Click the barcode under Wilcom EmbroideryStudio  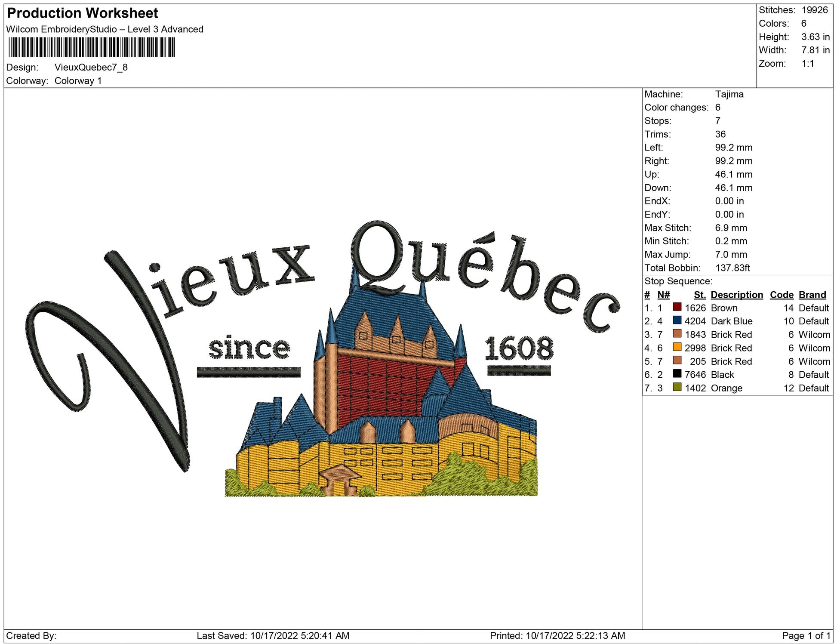(92, 47)
